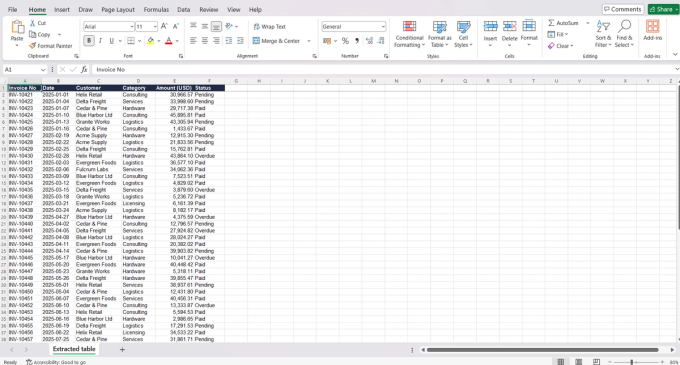
Task: Click the Increase Decimal icon
Action: [x=369, y=41]
